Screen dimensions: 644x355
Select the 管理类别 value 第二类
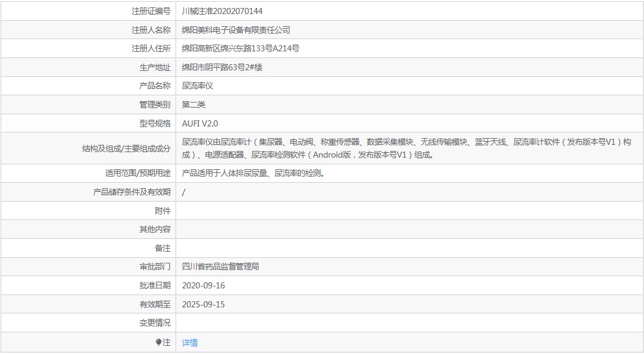tap(193, 104)
